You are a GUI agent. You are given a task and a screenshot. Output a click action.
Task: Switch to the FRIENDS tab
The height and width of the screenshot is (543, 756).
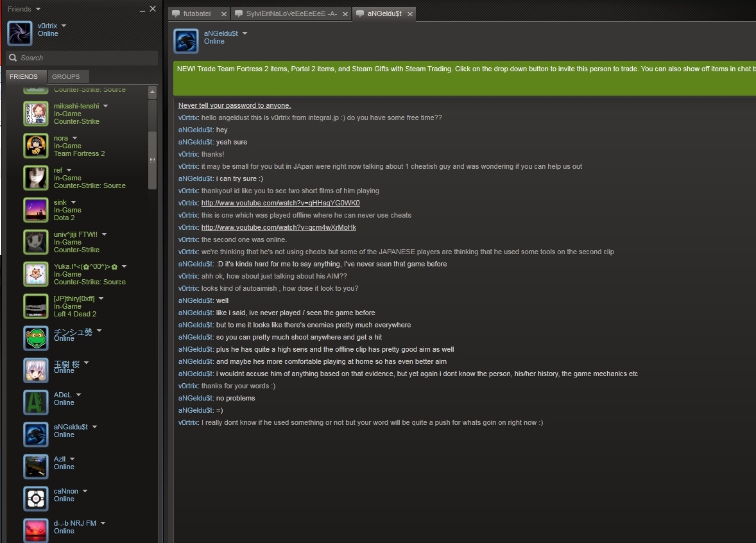point(26,76)
